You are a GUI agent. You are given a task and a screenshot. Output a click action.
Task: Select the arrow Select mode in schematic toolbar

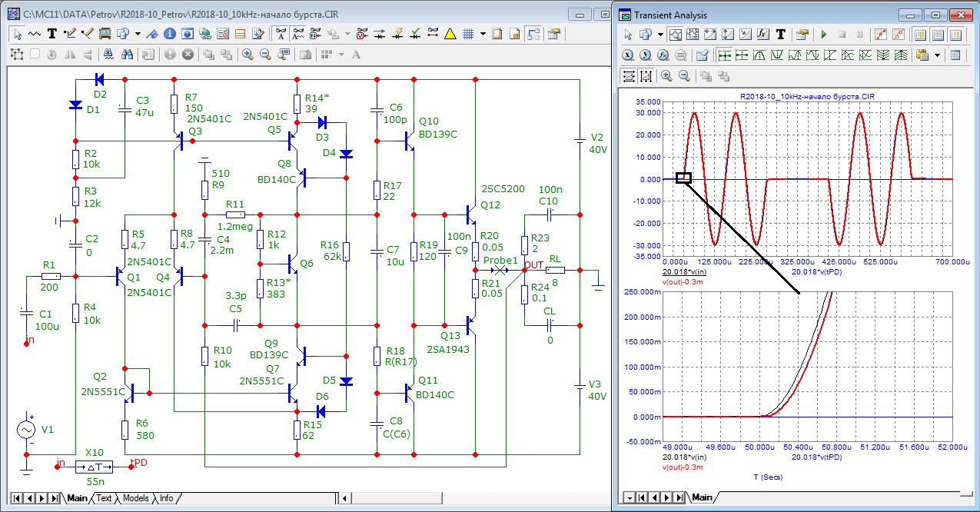click(18, 34)
